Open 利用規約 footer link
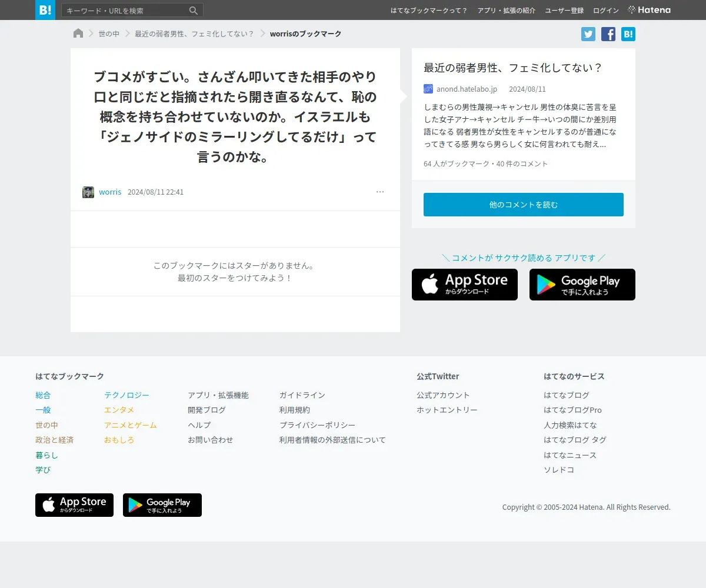706x588 pixels. pyautogui.click(x=295, y=410)
